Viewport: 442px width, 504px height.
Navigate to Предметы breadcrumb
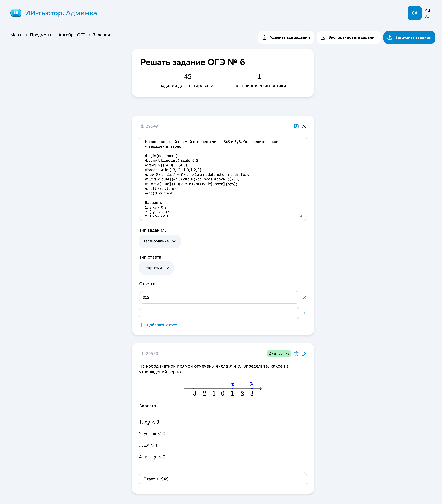pos(40,35)
